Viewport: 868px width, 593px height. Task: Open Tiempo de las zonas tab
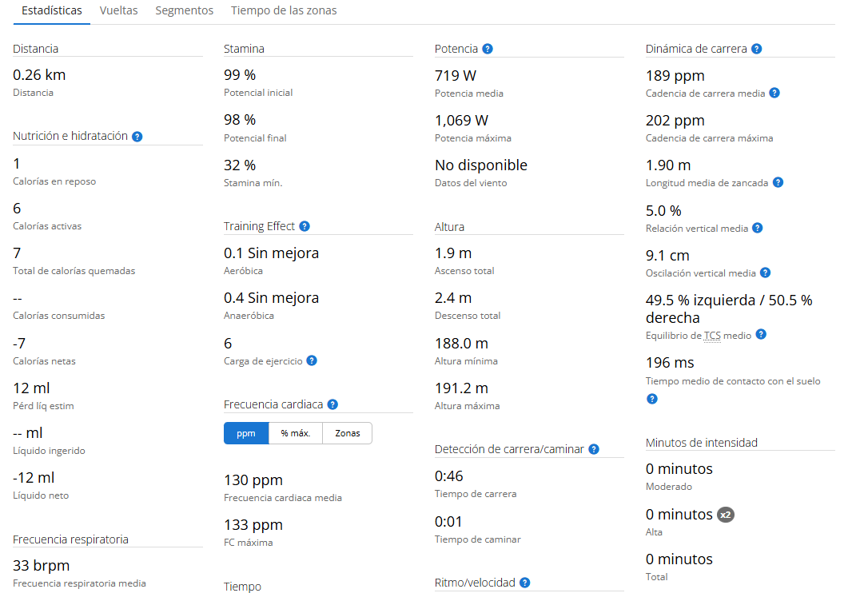point(284,11)
